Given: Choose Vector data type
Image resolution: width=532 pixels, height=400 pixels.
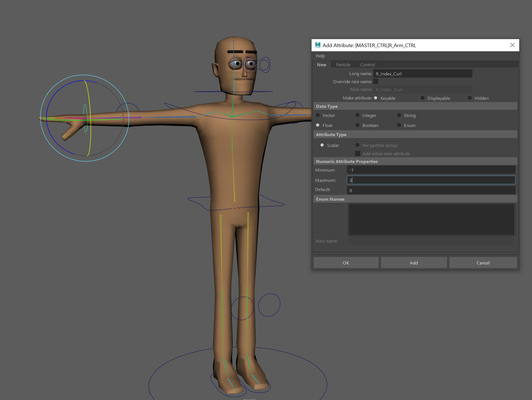Looking at the screenshot, I should pyautogui.click(x=318, y=115).
